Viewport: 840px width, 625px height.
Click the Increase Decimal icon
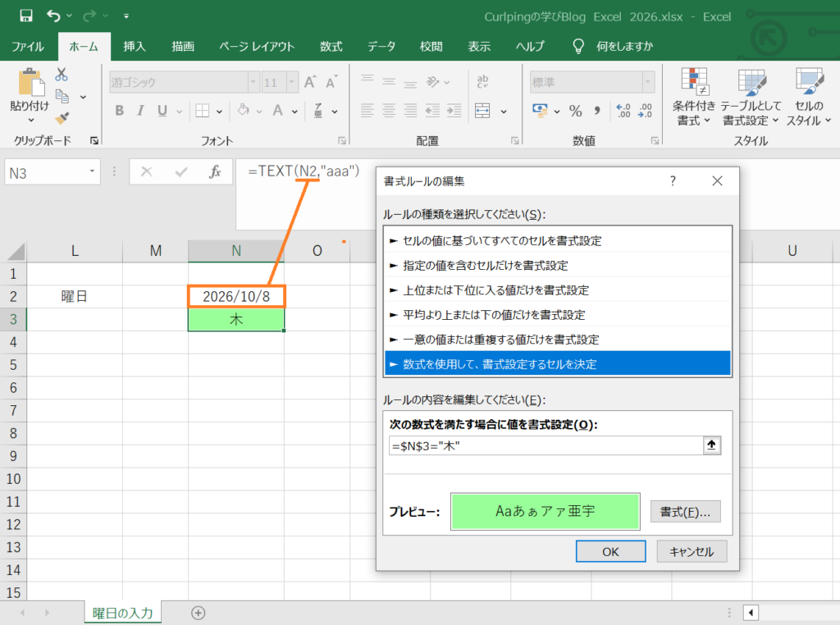pyautogui.click(x=623, y=111)
